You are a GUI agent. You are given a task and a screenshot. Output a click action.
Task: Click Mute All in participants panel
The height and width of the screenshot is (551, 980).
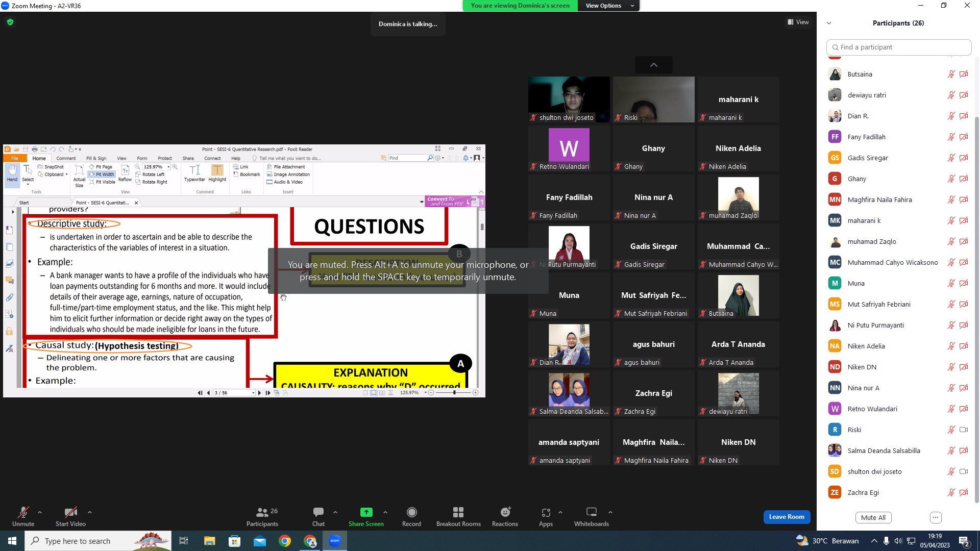coord(873,517)
